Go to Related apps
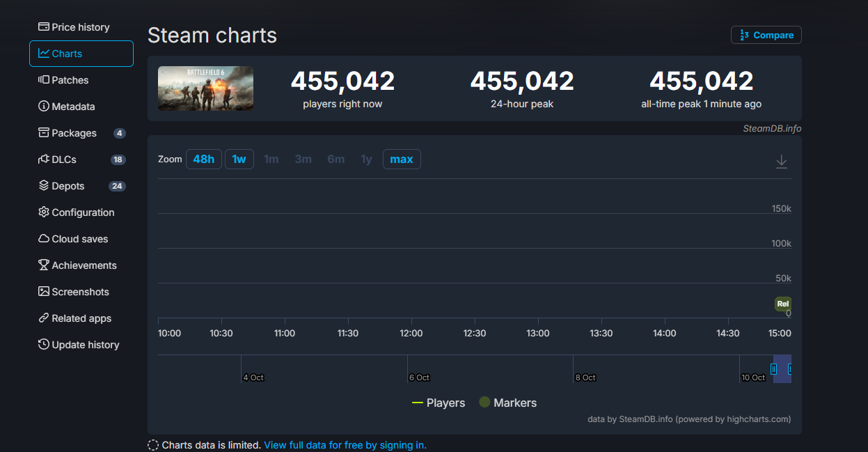868x452 pixels. coord(81,318)
